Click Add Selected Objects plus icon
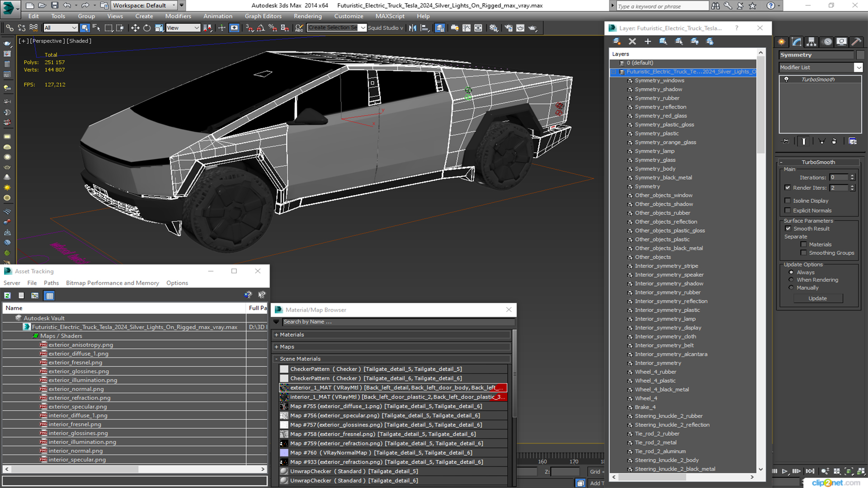The width and height of the screenshot is (868, 488). 647,41
